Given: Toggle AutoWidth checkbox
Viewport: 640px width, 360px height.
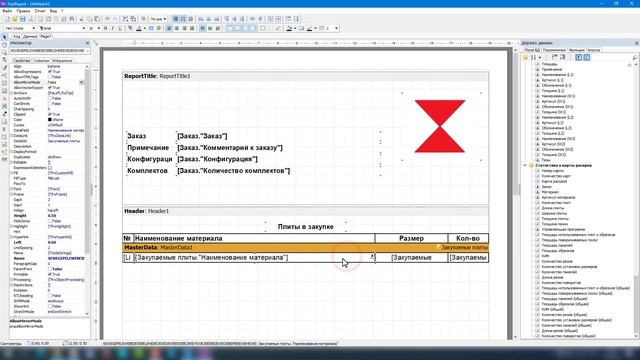Looking at the screenshot, I should click(50, 98).
